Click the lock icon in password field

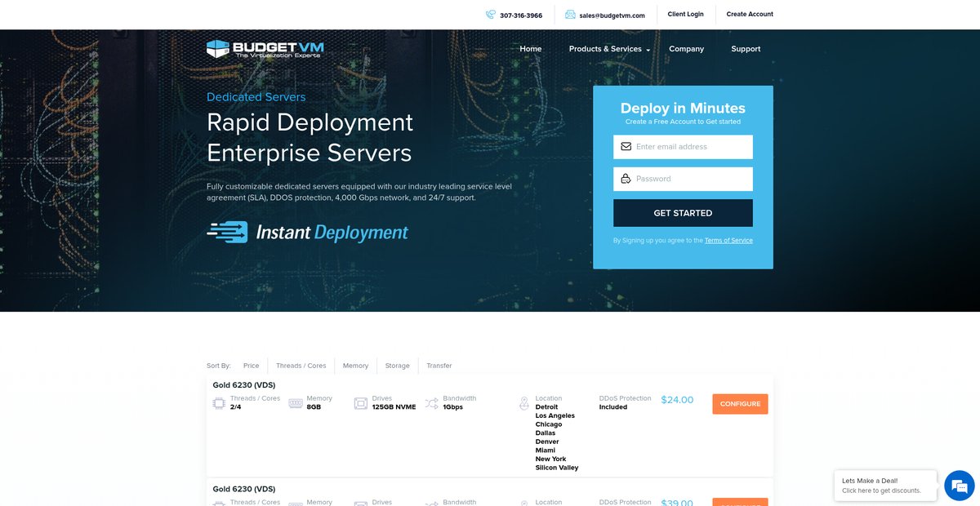click(626, 179)
